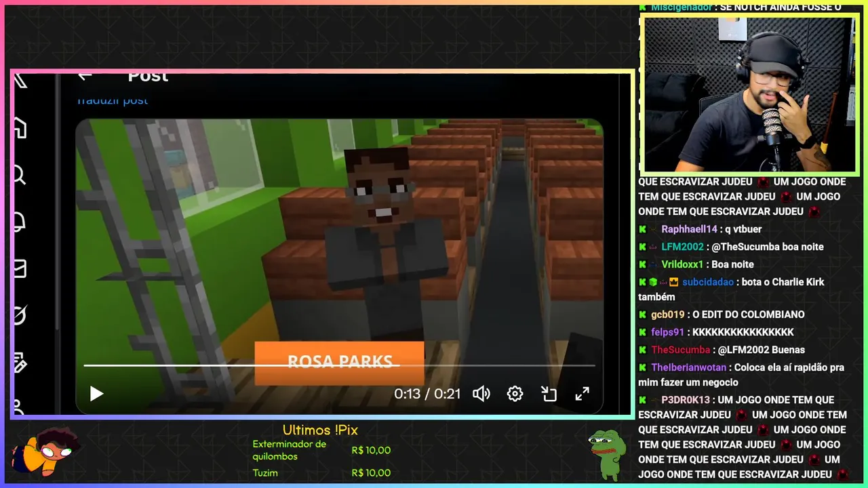Click the ROSA PARKS caption banner

339,363
